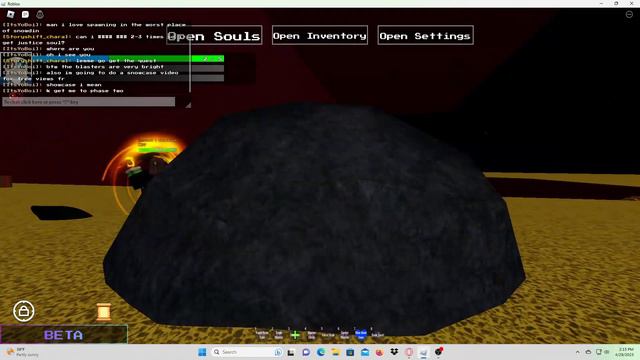Viewport: 640px width, 360px height.
Task: Select hotbar slot 1 item
Action: [262, 335]
